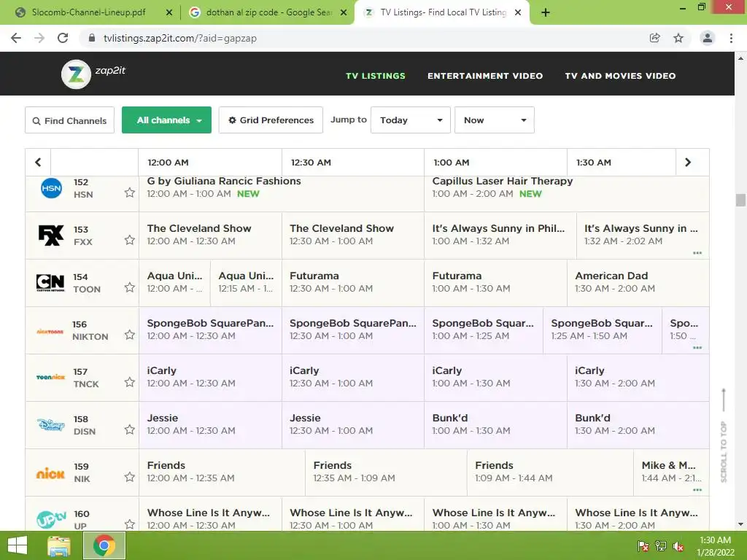
Task: Open Bunk'd 1:00 AM listing
Action: [x=495, y=424]
